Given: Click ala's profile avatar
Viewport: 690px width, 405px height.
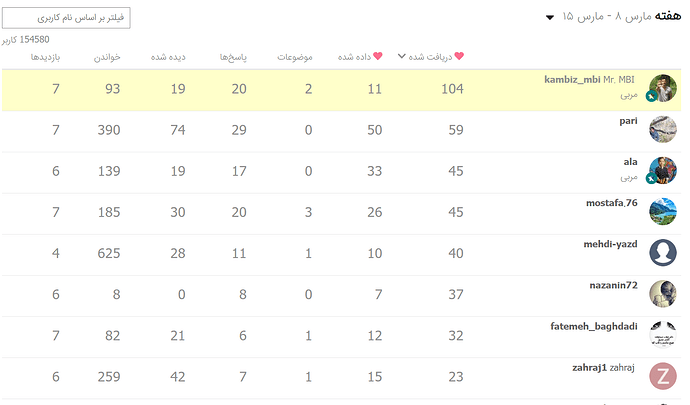Looking at the screenshot, I should pos(663,170).
